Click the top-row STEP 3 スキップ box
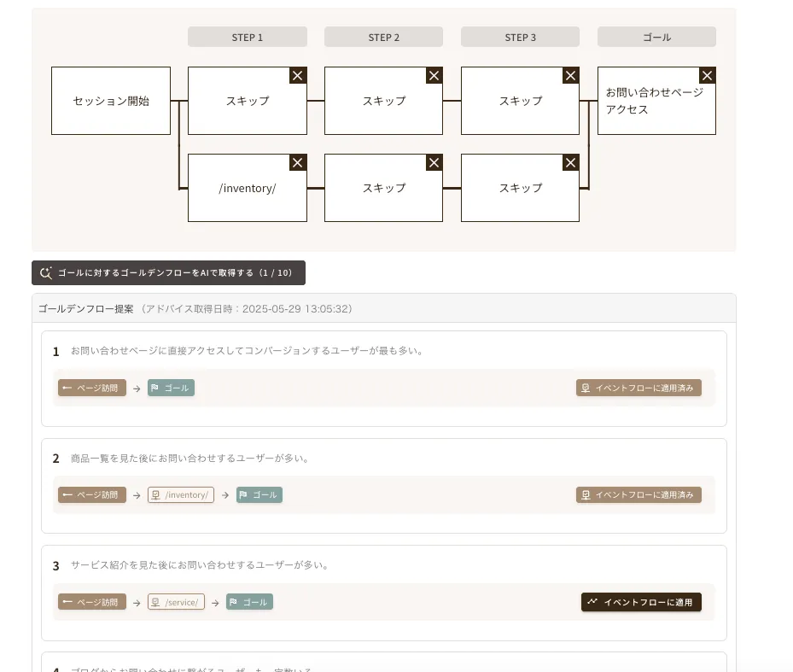Viewport: 793px width, 672px height. point(521,101)
